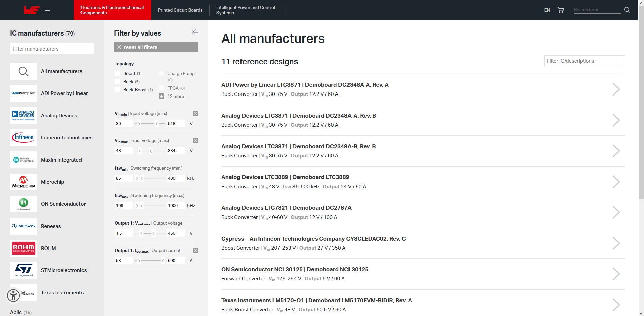
Task: Select the Analog Devices logo
Action: pos(23,116)
